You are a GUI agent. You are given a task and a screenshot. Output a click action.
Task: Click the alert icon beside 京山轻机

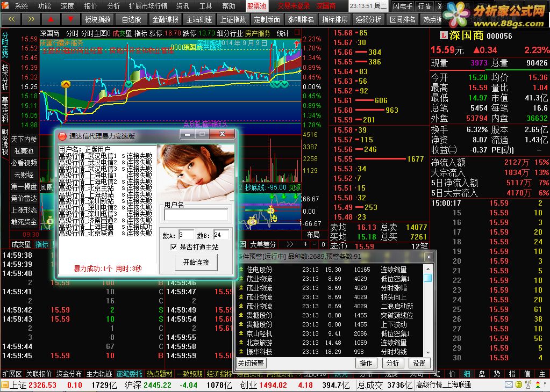241,333
